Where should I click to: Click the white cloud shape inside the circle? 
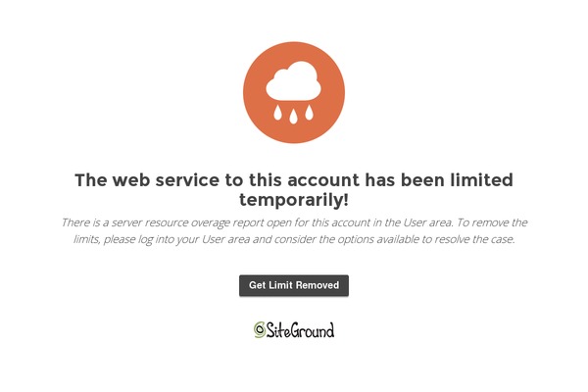point(293,81)
